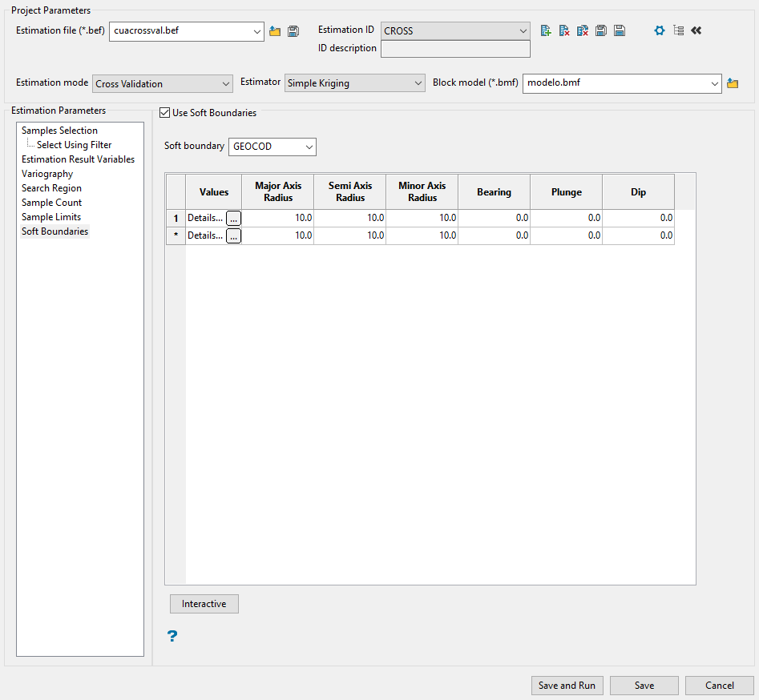Collapse panel with double chevron icon

click(696, 30)
